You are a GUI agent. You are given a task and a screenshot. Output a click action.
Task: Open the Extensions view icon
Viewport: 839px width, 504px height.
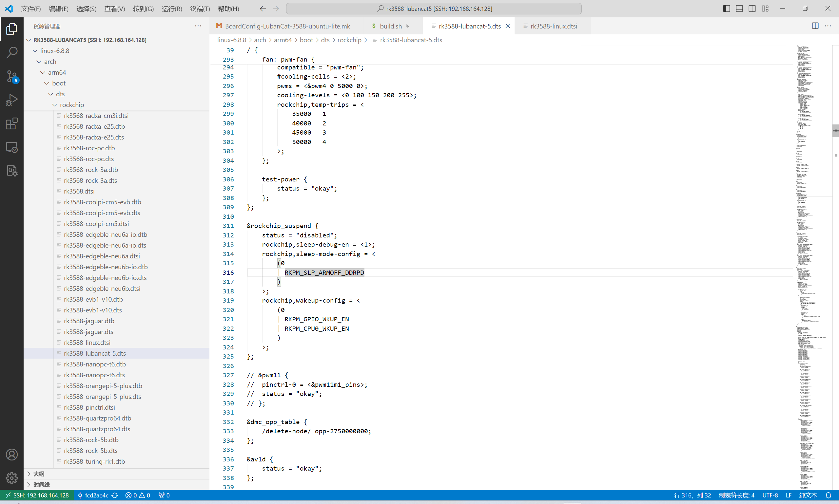(11, 123)
